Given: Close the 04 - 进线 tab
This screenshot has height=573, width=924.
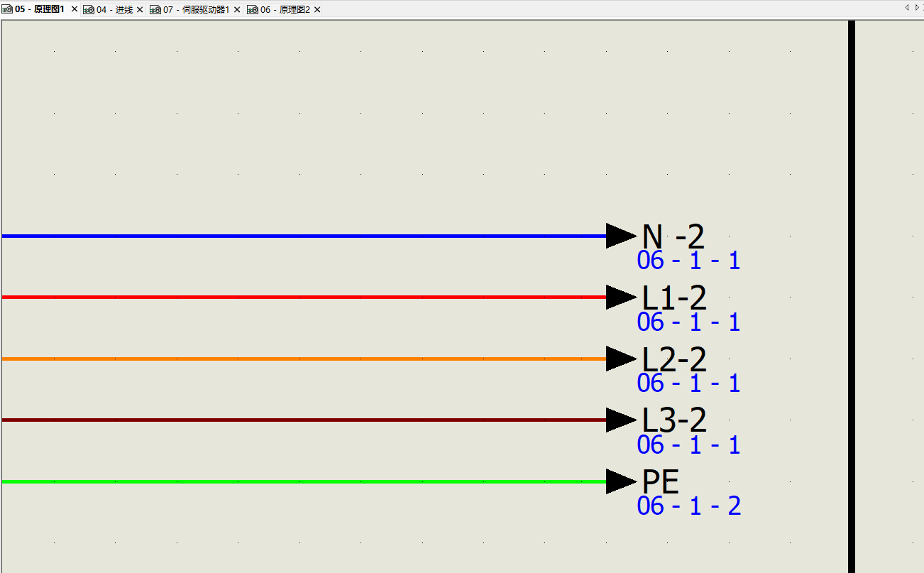Looking at the screenshot, I should click(140, 9).
